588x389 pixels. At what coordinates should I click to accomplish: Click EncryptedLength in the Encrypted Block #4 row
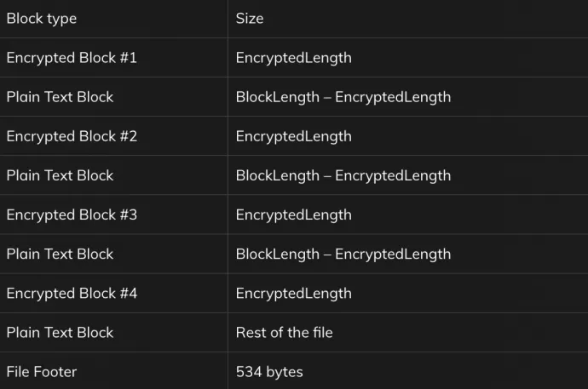(293, 293)
